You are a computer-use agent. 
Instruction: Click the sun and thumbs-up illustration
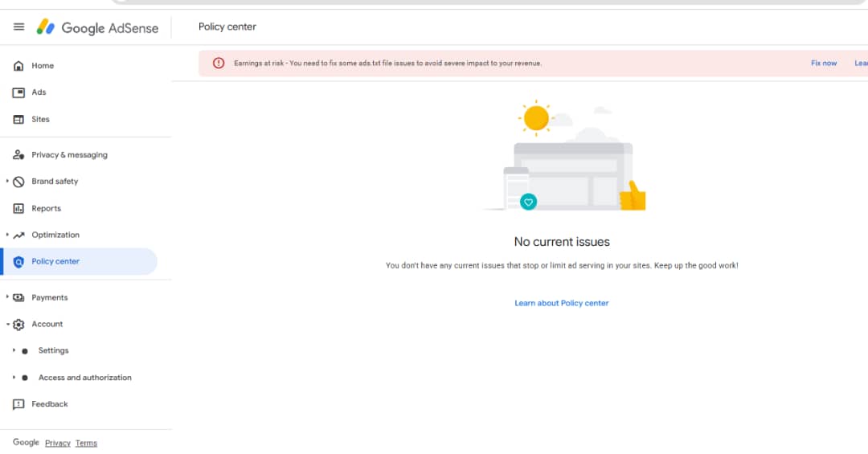pyautogui.click(x=565, y=156)
